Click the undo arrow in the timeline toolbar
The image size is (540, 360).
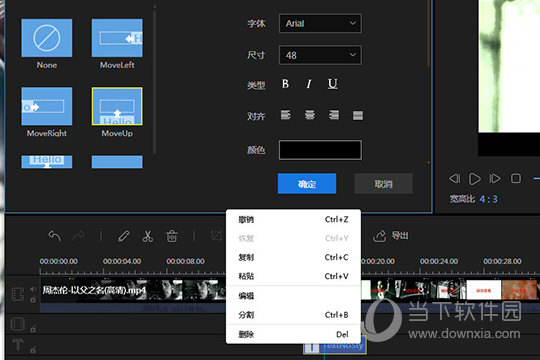click(54, 236)
